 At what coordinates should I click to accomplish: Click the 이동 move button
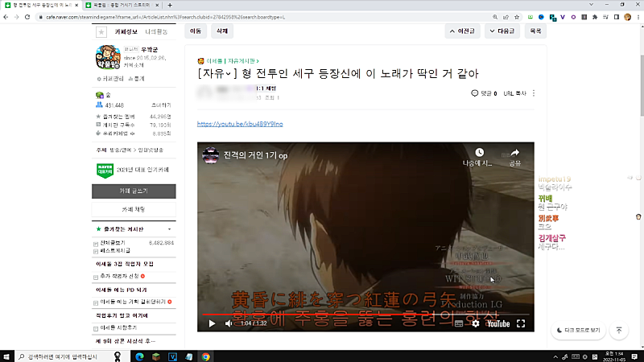click(x=196, y=31)
